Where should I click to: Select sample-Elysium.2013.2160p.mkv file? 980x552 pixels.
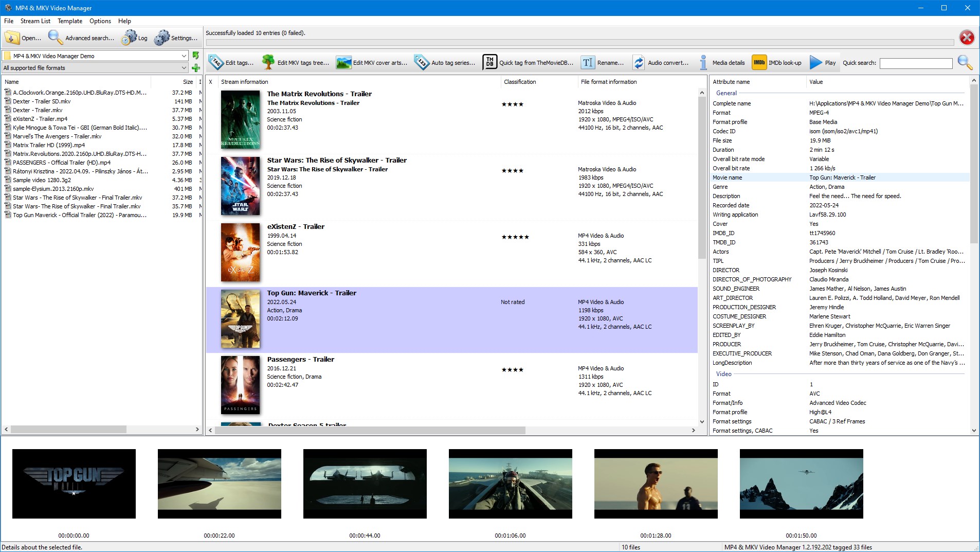click(53, 189)
